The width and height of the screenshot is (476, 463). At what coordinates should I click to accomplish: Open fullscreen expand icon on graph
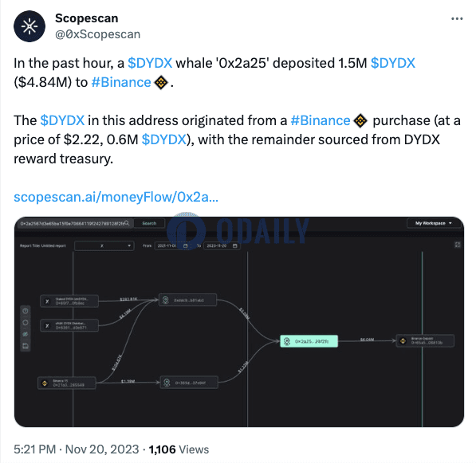(x=458, y=245)
